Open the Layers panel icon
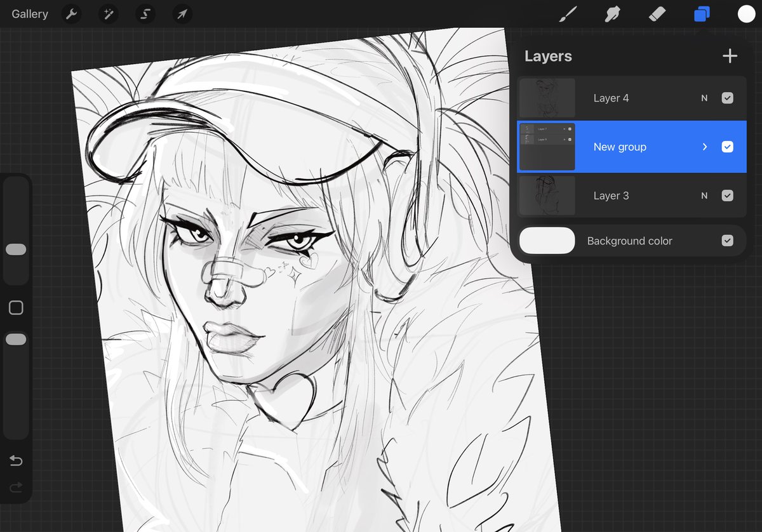The width and height of the screenshot is (762, 532). pos(702,13)
